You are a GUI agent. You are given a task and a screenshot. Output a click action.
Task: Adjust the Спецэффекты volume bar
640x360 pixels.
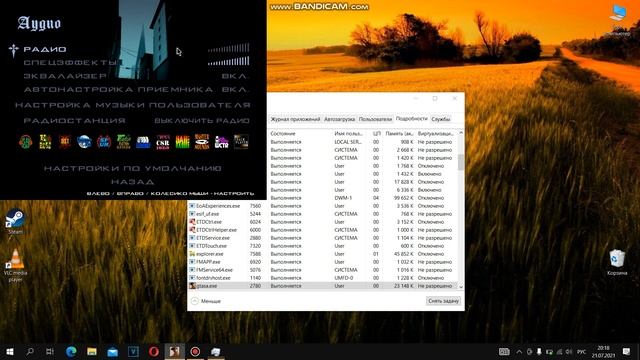pos(229,61)
